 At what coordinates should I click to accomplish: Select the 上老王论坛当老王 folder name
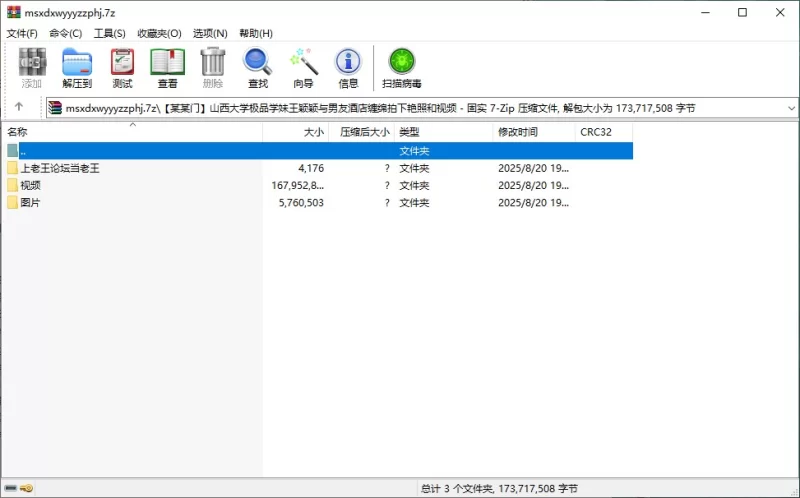pos(60,168)
